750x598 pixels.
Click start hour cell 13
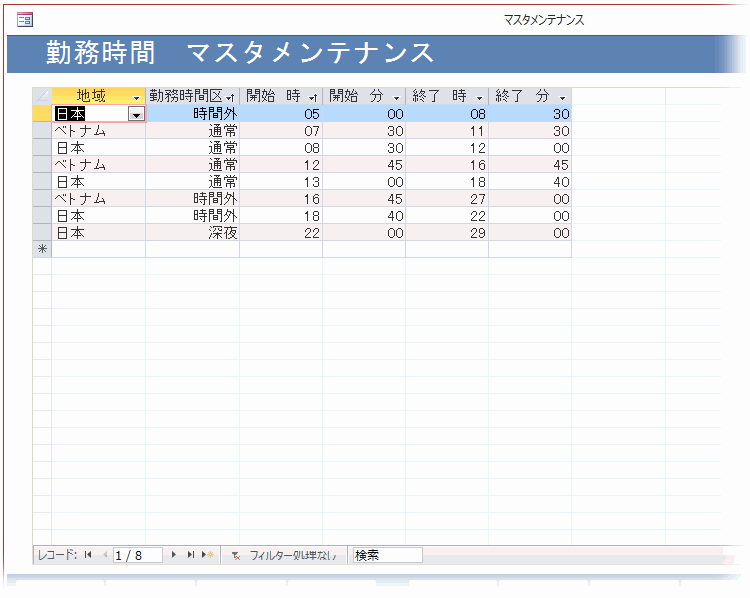click(281, 182)
